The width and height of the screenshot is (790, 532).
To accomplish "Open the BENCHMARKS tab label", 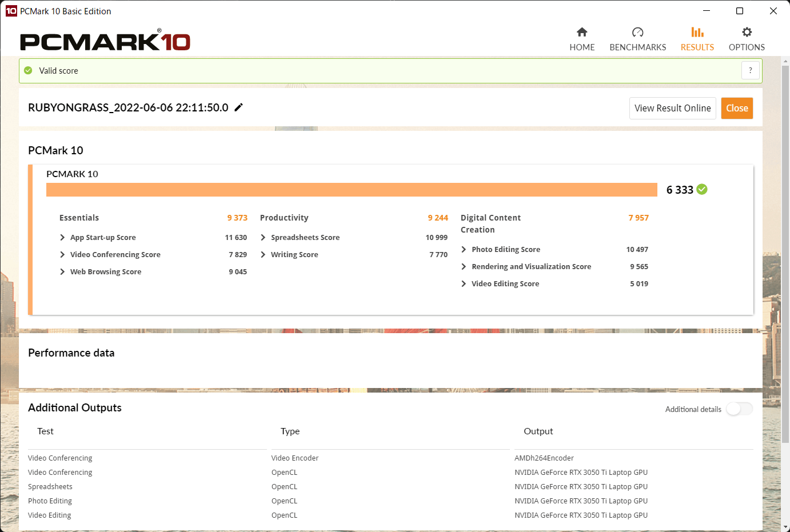I will coord(638,47).
